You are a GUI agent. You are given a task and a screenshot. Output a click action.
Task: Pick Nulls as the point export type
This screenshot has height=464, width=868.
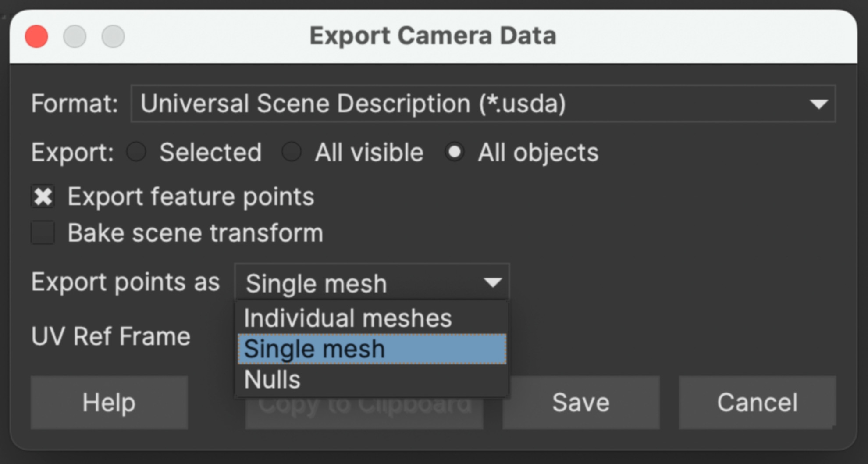(x=272, y=379)
